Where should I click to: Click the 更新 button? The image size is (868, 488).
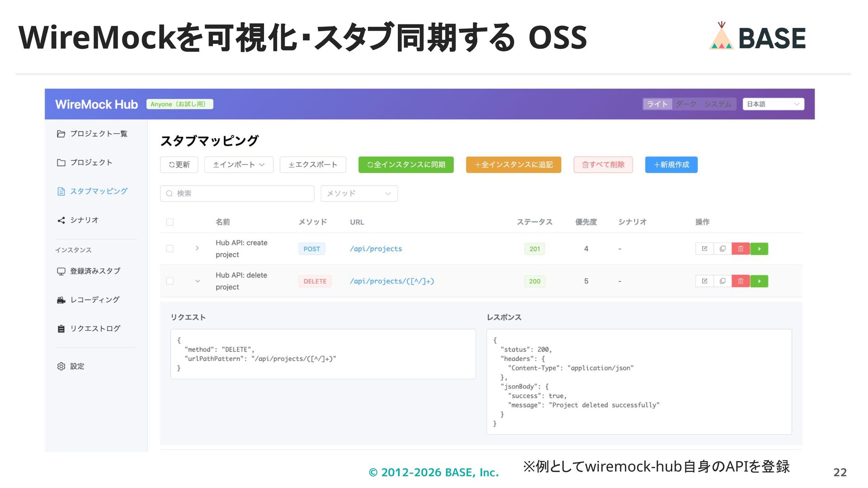pos(179,164)
